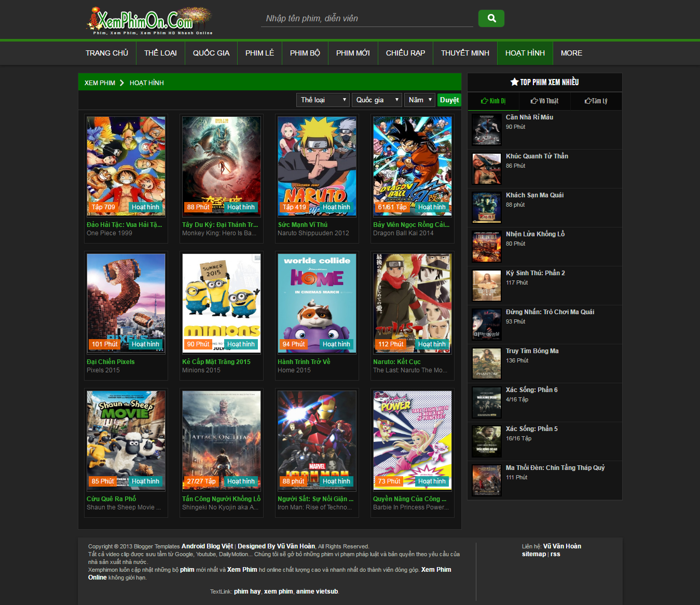Open the Ma Thổi Đèn sidebar thumbnail
The width and height of the screenshot is (700, 605).
click(487, 480)
